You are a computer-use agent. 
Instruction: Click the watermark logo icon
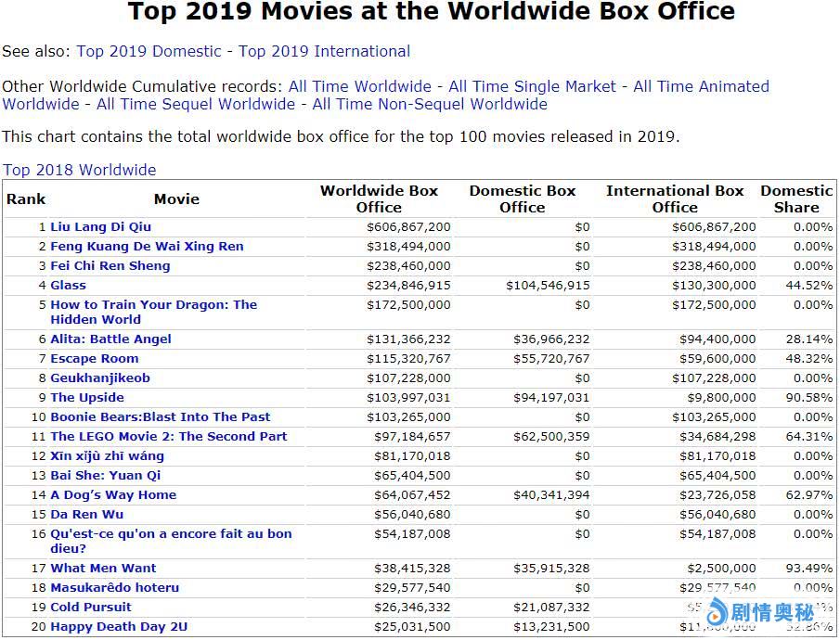(718, 613)
